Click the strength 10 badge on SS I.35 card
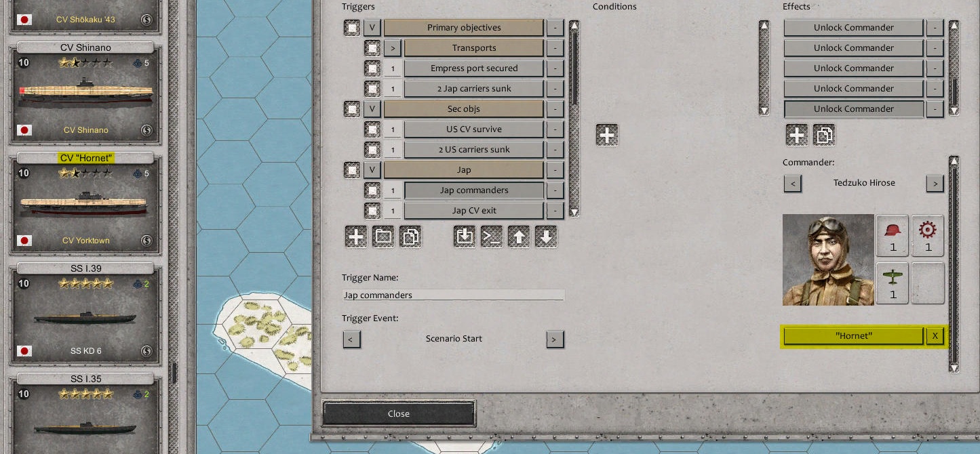 24,394
